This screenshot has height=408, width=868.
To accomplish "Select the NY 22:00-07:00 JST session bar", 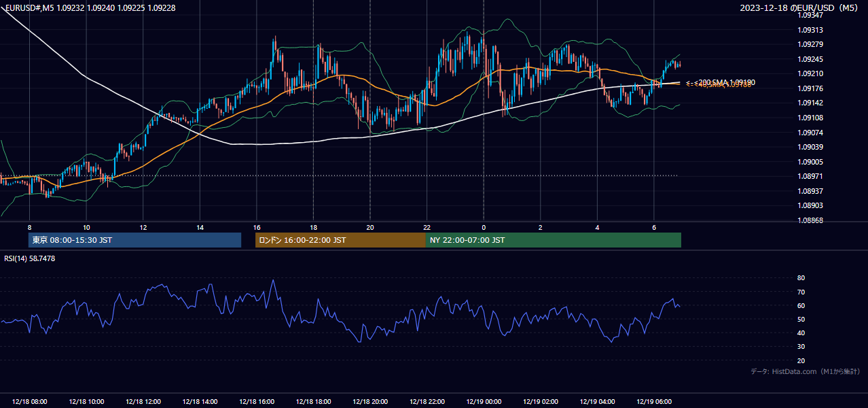I will tap(554, 240).
